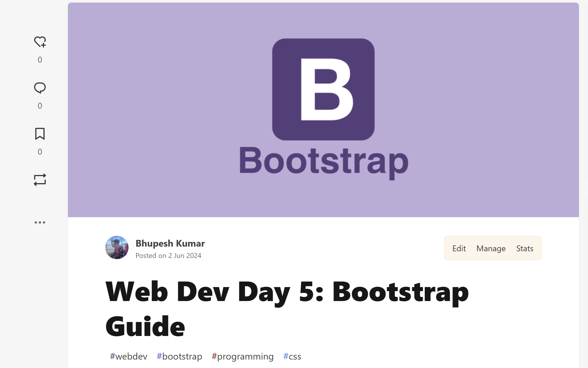588x368 pixels.
Task: Open the #webdev tag page
Action: [x=128, y=356]
